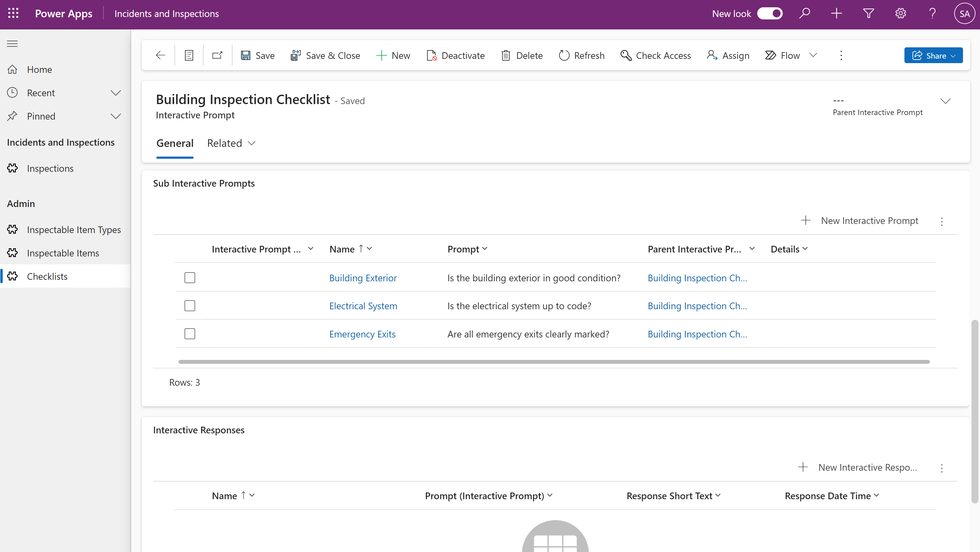Open Inspectable Item Types

[x=66, y=230]
